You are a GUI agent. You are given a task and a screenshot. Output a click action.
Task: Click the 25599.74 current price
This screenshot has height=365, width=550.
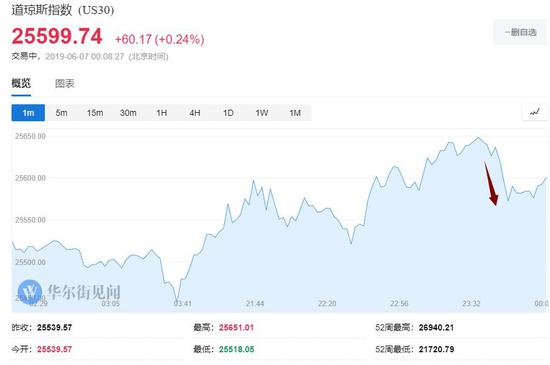(57, 36)
